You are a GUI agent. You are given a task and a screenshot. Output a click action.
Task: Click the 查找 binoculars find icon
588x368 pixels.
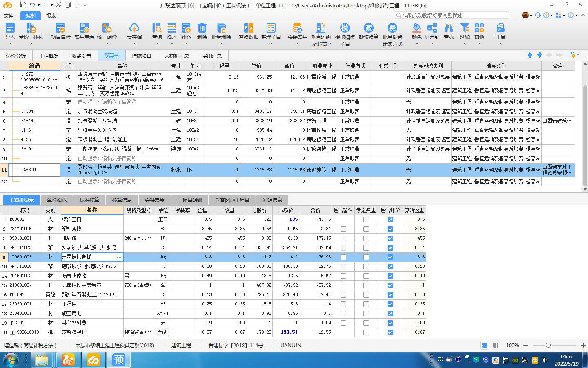pos(449,28)
